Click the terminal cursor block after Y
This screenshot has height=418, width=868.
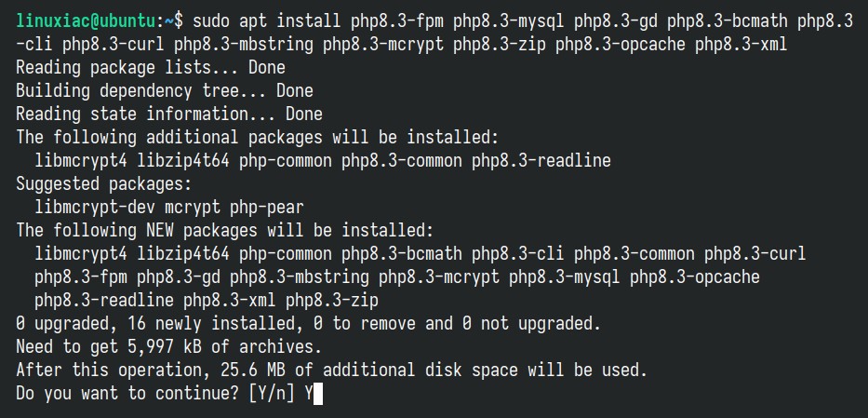coord(318,394)
